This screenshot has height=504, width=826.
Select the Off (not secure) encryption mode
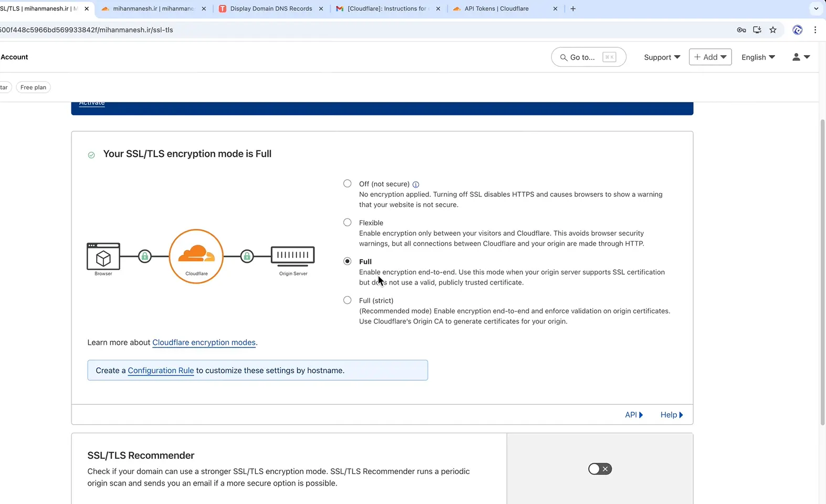pos(347,183)
